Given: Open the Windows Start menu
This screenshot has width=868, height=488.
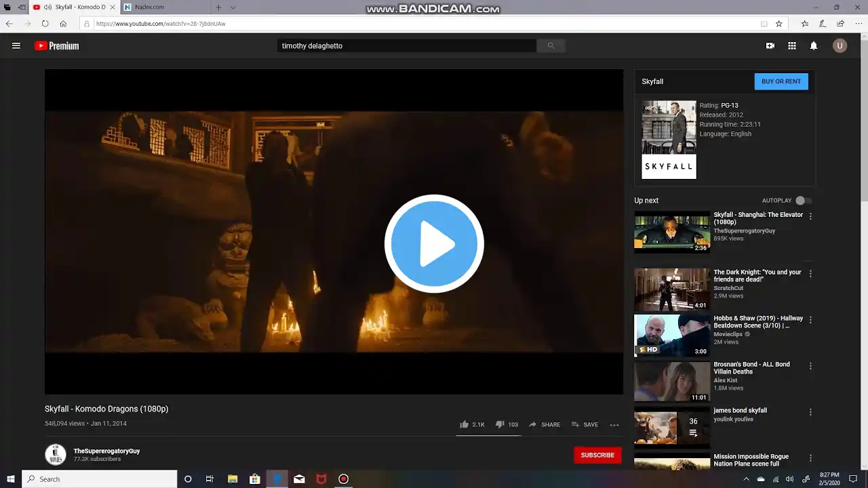Looking at the screenshot, I should 10,479.
